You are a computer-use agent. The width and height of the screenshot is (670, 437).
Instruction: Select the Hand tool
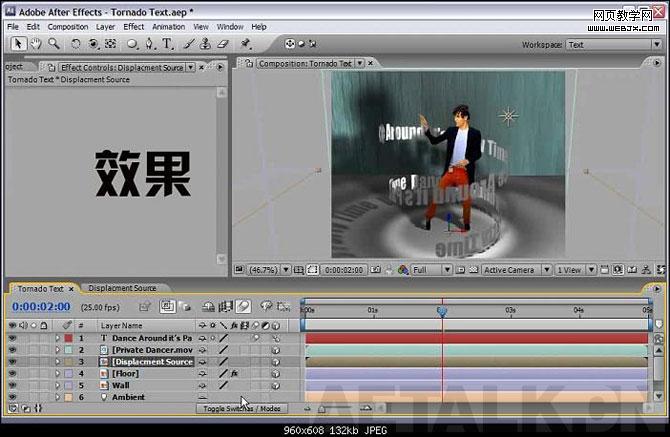point(35,44)
